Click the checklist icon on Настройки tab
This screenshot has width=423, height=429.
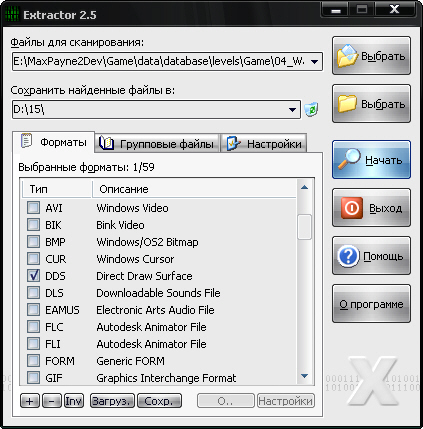pos(234,144)
